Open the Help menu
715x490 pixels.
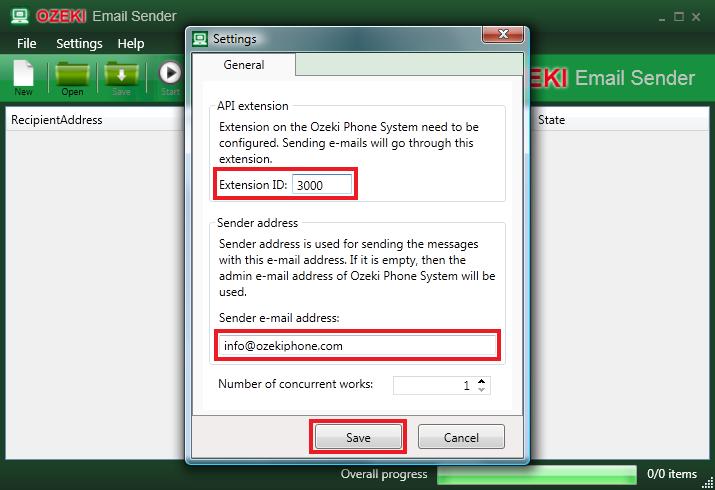[x=131, y=44]
